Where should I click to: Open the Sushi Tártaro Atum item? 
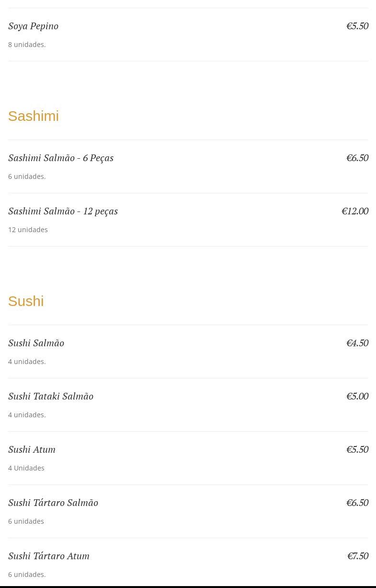point(49,556)
